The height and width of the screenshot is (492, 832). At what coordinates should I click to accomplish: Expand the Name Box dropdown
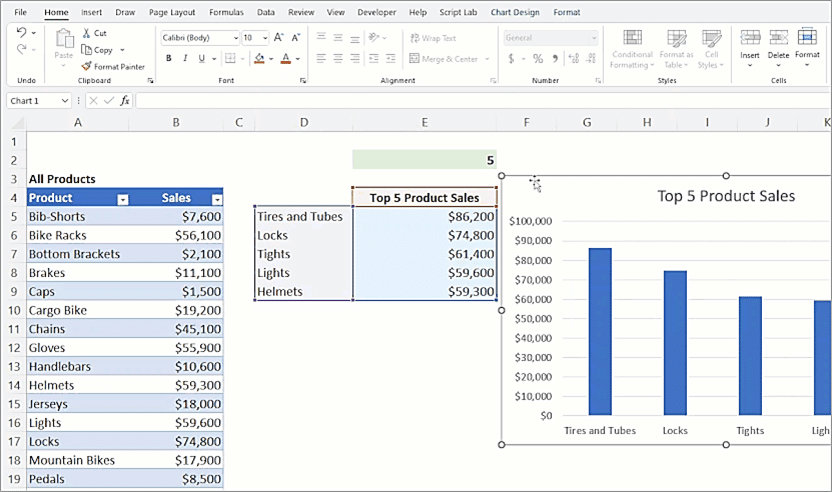click(x=64, y=101)
